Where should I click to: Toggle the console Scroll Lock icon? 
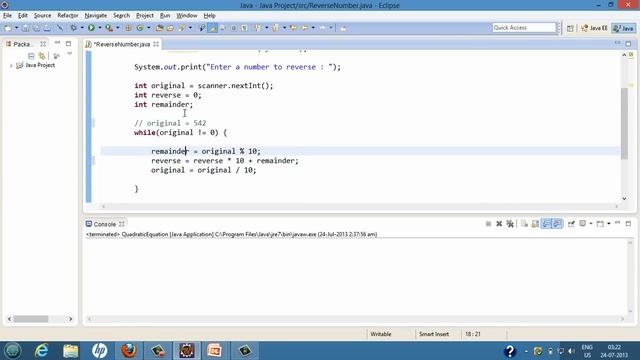[x=535, y=224]
